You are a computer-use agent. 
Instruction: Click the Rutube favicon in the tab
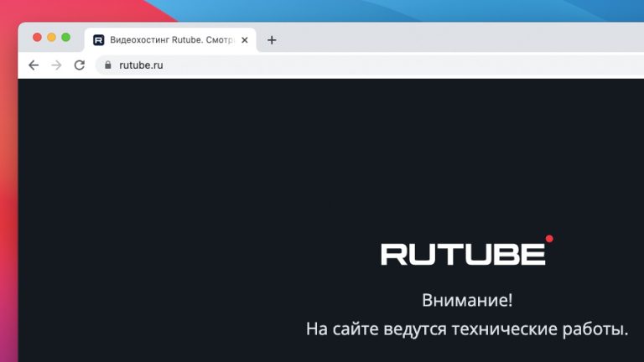tap(99, 40)
